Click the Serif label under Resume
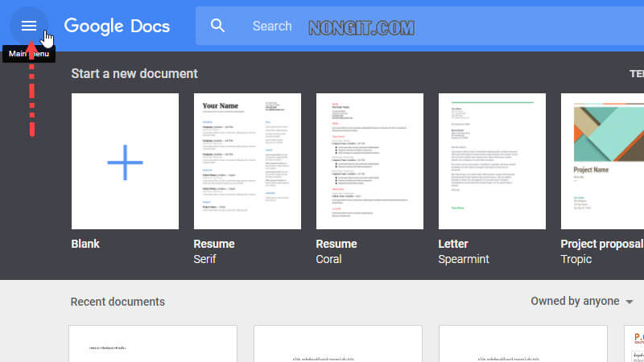644x362 pixels. click(205, 259)
